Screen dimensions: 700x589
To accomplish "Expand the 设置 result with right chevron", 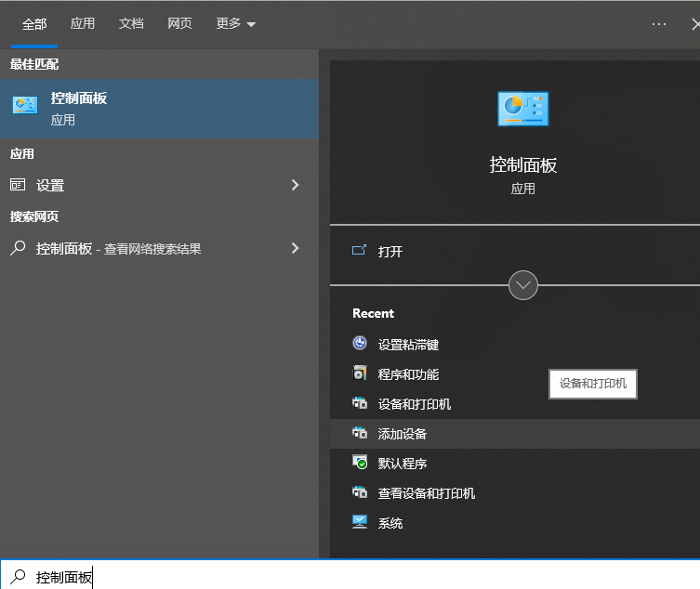I will pos(296,185).
